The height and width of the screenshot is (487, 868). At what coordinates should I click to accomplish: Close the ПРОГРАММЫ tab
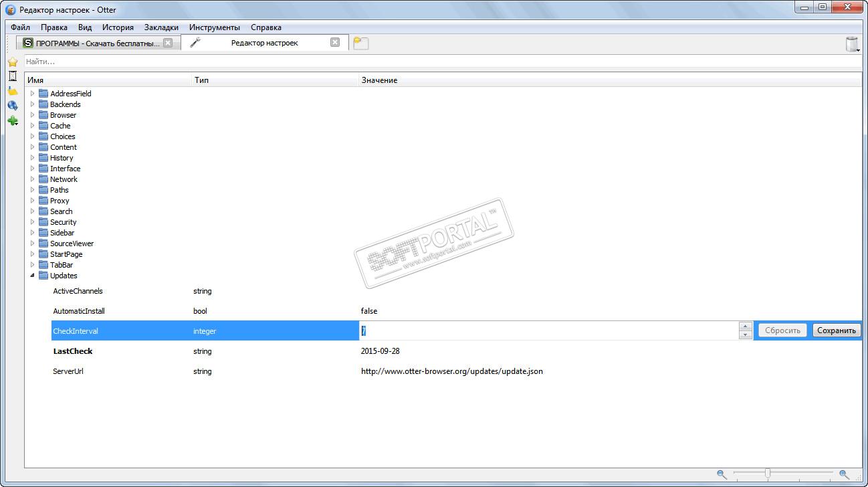168,43
